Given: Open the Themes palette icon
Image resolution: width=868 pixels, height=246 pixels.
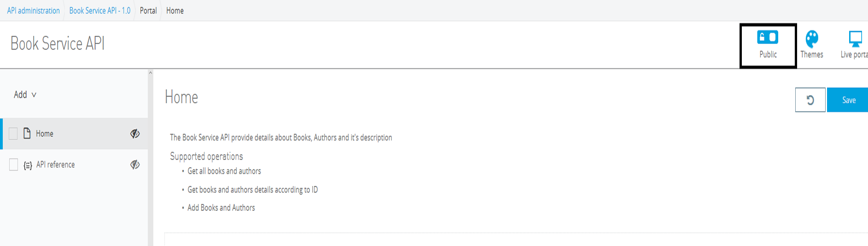Looking at the screenshot, I should coord(812,39).
